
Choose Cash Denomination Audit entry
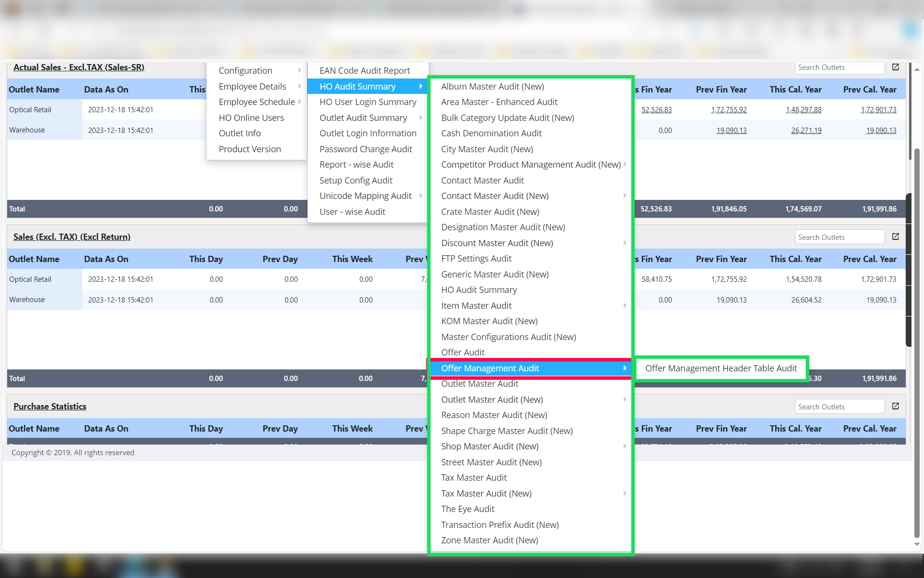(491, 133)
